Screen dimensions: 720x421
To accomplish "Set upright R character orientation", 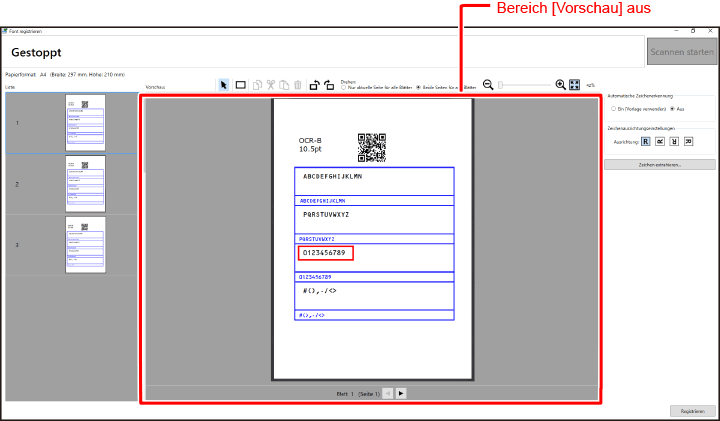I will 646,142.
